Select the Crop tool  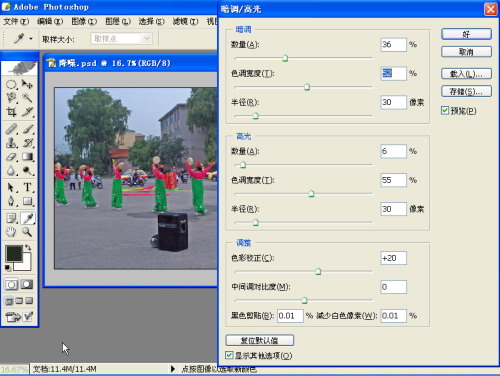(11, 112)
